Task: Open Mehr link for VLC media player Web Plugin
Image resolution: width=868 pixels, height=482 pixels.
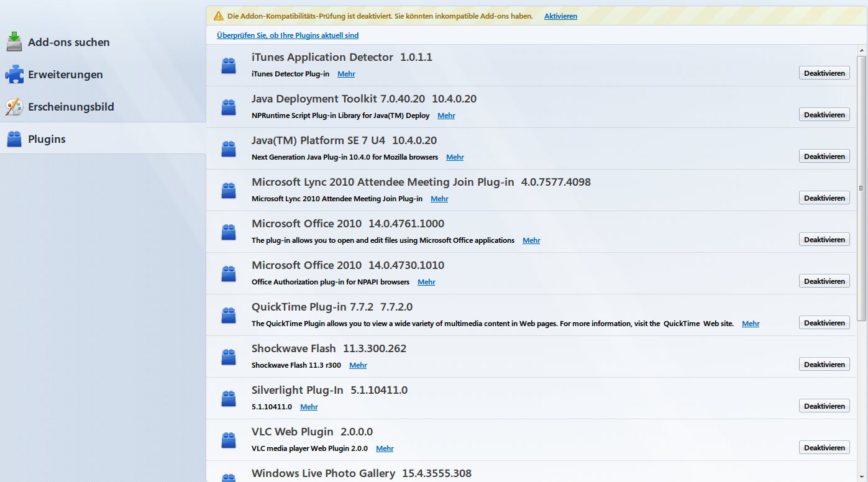Action: pos(385,448)
